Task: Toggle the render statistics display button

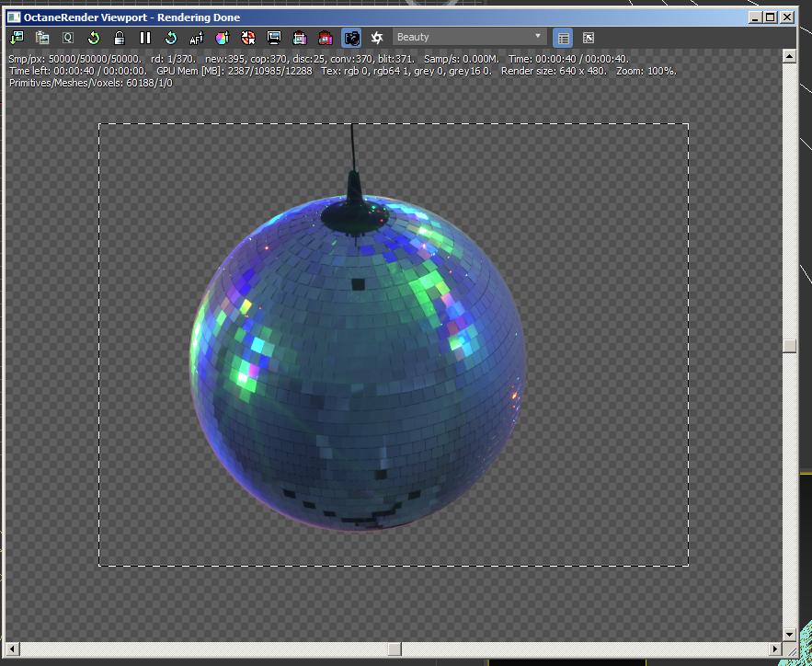Action: [563, 38]
